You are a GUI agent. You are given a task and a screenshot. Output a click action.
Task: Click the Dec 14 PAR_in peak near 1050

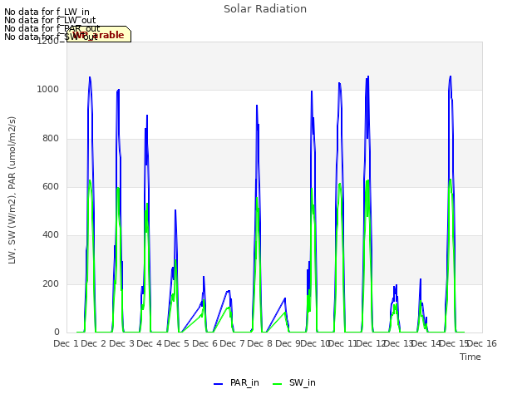[451, 76]
